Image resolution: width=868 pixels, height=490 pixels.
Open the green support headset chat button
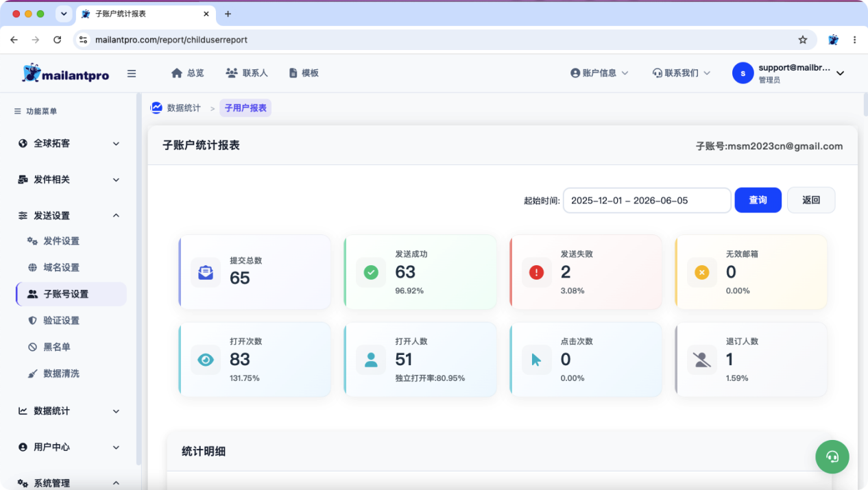(832, 456)
